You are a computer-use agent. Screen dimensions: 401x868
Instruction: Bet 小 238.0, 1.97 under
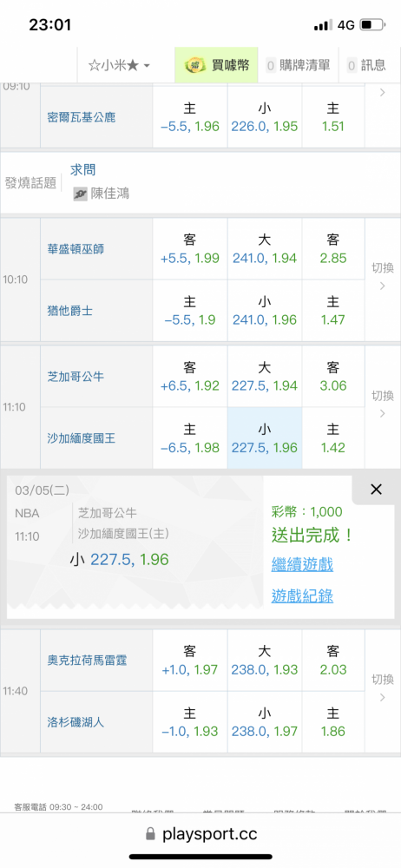pyautogui.click(x=265, y=722)
